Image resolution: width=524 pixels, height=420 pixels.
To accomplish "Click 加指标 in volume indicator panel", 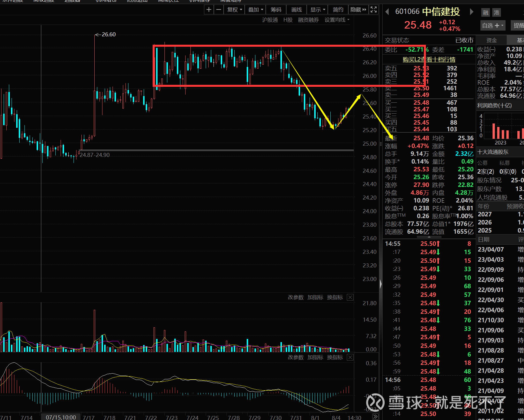I will coord(315,297).
